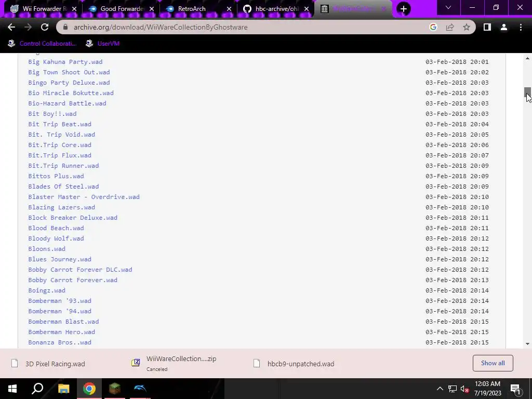Download Bobby Carrot Forever.wad
Image resolution: width=532 pixels, height=399 pixels.
pyautogui.click(x=73, y=280)
